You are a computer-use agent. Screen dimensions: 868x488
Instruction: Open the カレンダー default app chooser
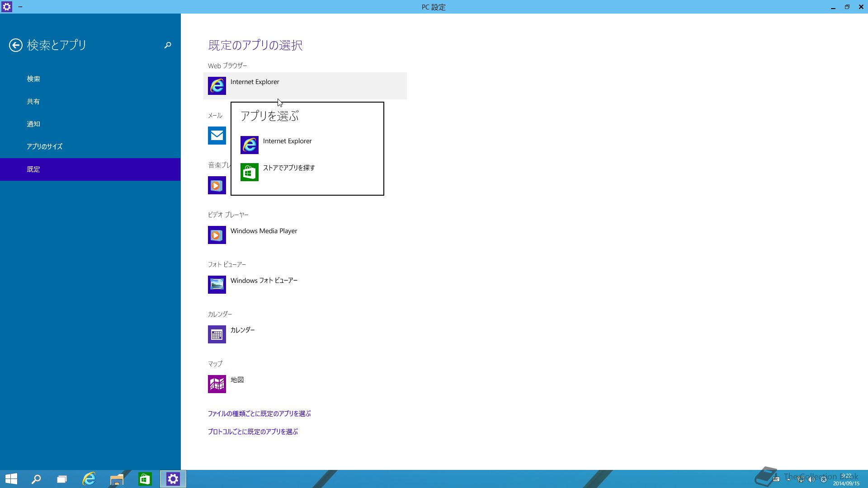pos(243,330)
